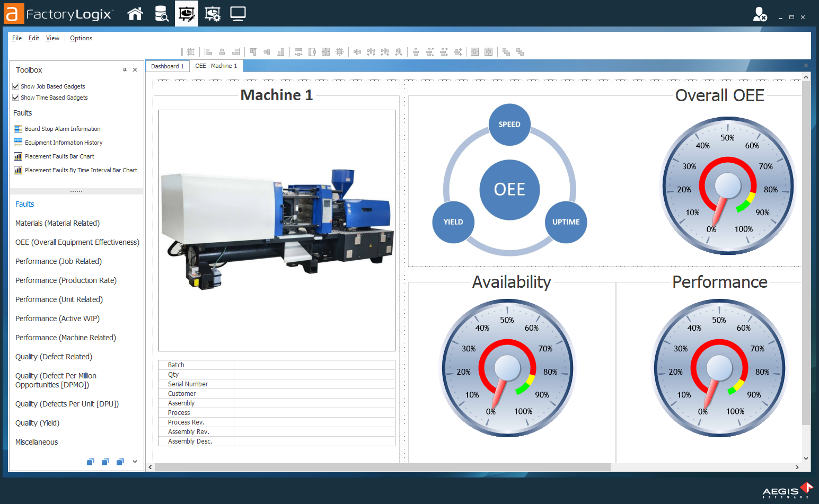Expand the Miscellaneous gadget category

click(36, 441)
